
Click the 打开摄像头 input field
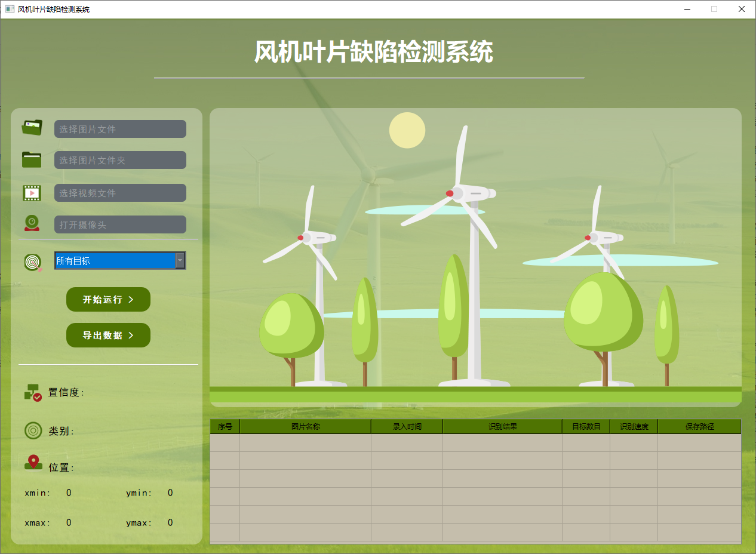pyautogui.click(x=119, y=224)
